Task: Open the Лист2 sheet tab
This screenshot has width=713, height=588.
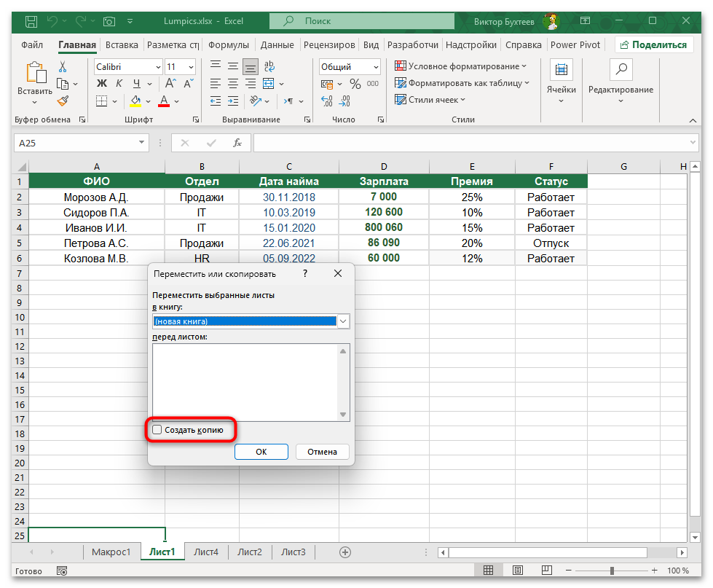Action: (x=249, y=552)
